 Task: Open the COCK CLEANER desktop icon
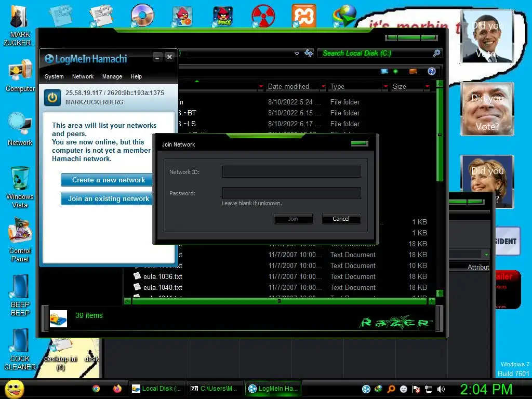coord(20,350)
